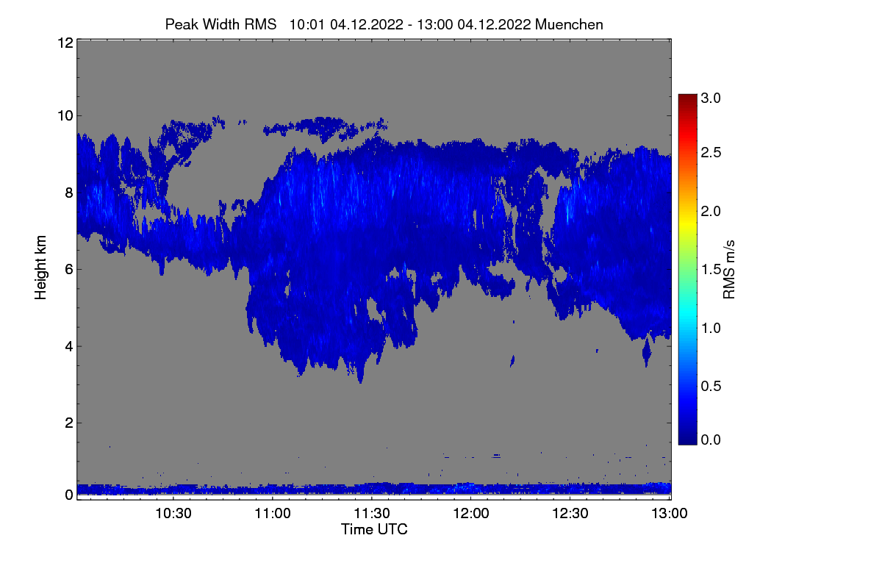
Task: Click the colorbar value 2.5
Action: point(711,153)
